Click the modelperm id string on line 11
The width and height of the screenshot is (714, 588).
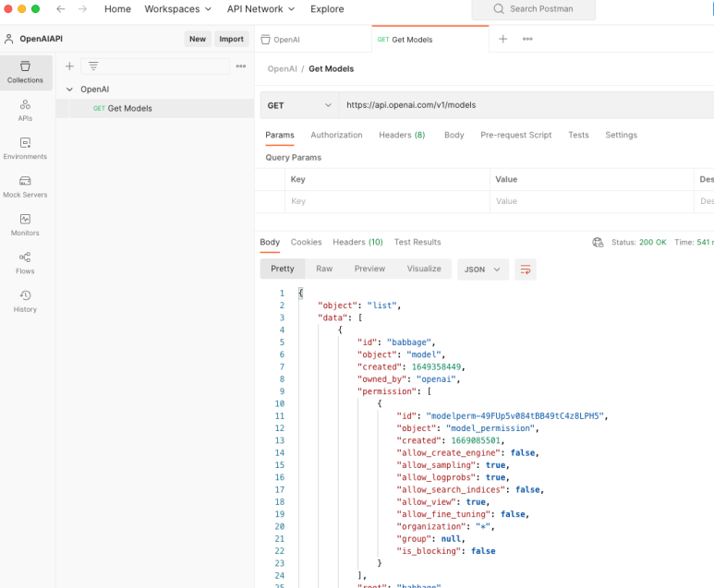[515, 416]
